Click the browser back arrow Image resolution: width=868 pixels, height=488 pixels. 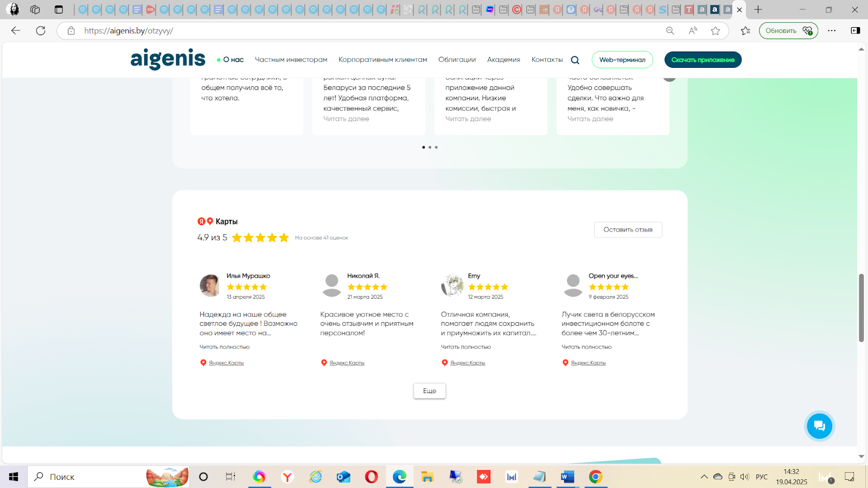(x=16, y=30)
